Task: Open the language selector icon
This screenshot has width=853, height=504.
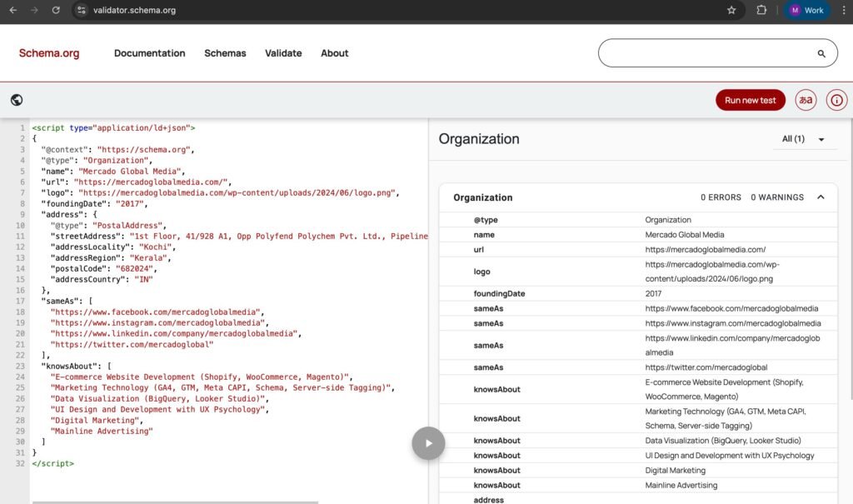Action: click(x=806, y=100)
